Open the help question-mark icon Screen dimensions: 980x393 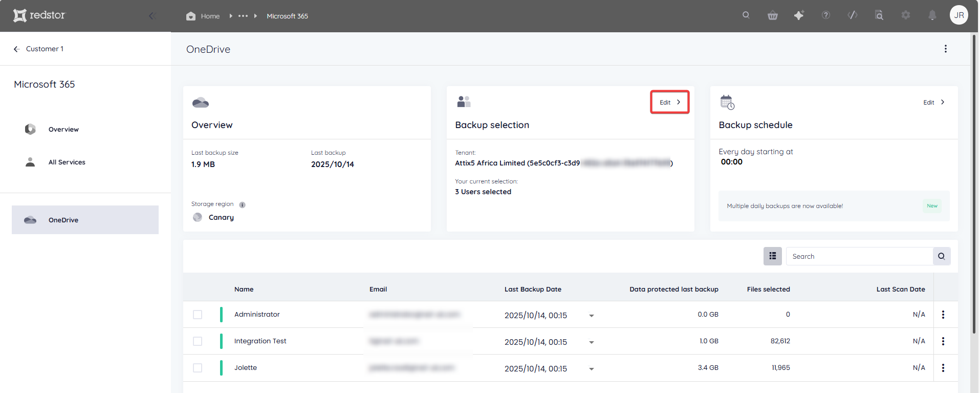coord(826,15)
